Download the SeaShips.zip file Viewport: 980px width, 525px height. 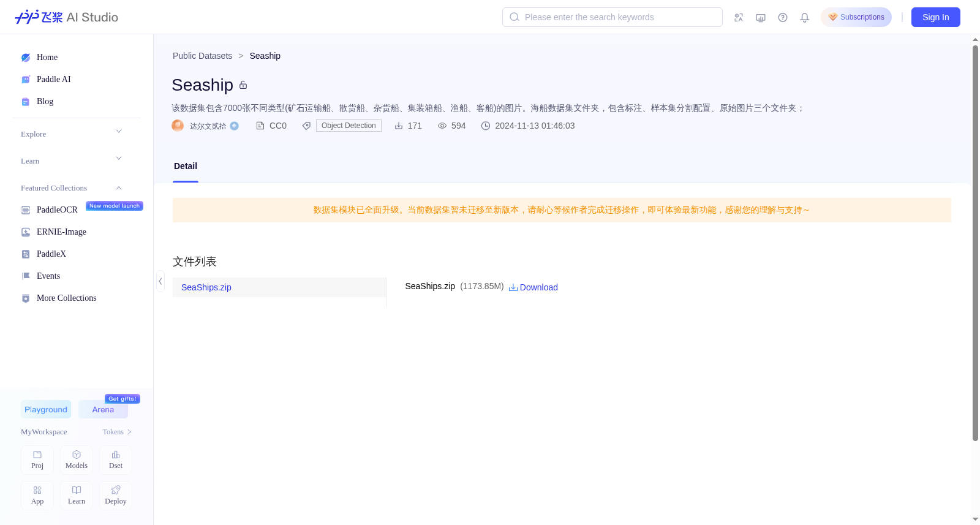click(533, 287)
